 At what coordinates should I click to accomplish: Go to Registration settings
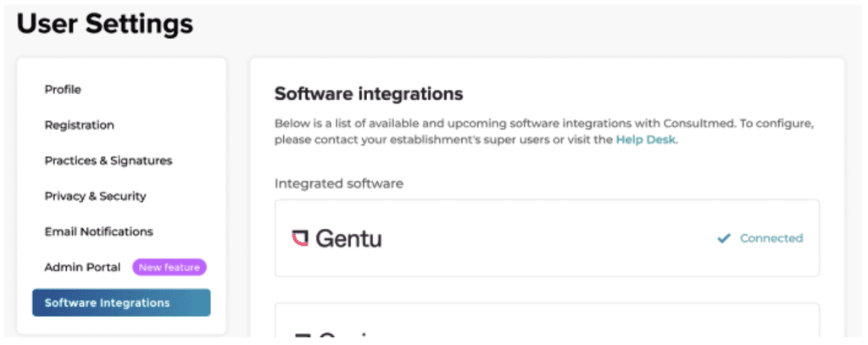tap(79, 125)
